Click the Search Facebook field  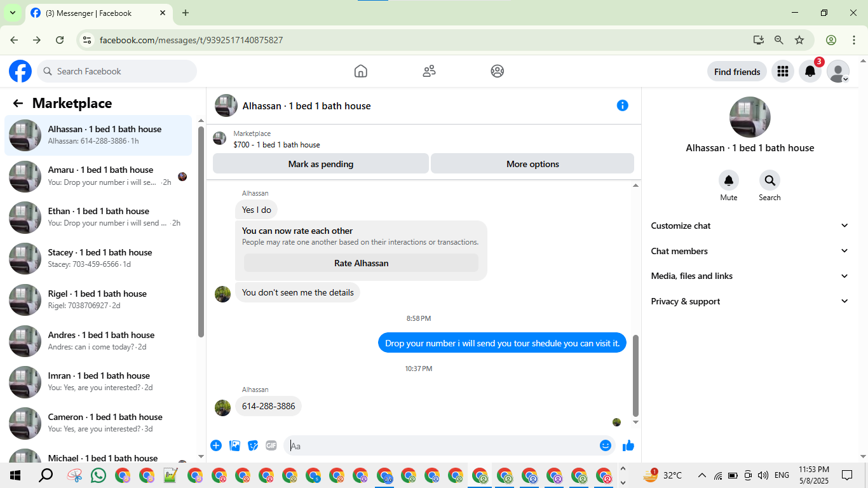(x=117, y=71)
